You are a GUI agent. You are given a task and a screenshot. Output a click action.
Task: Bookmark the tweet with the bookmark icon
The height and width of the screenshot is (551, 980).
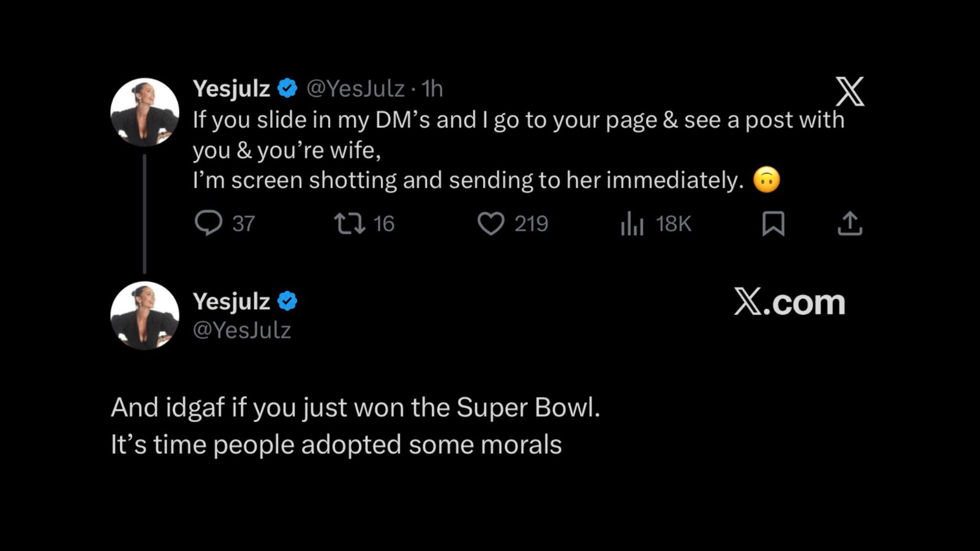point(773,224)
